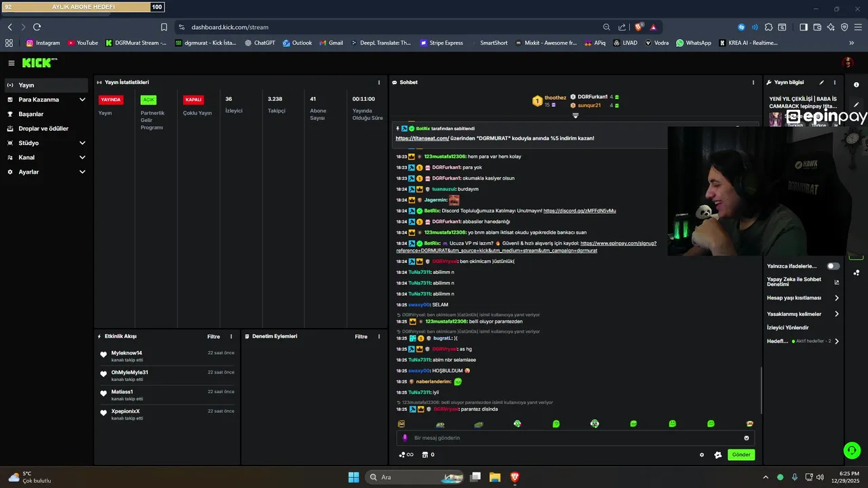Select Yayın in the left sidebar
This screenshot has width=868, height=488.
pyautogui.click(x=45, y=85)
